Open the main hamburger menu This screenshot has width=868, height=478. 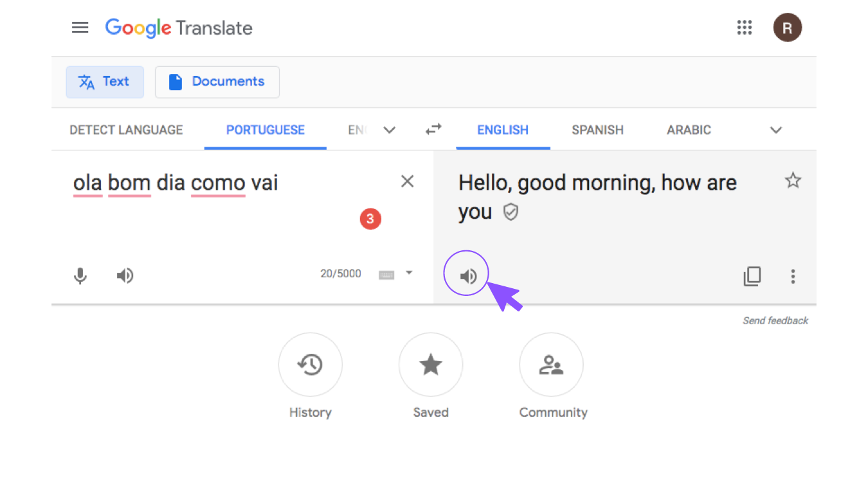click(x=80, y=28)
